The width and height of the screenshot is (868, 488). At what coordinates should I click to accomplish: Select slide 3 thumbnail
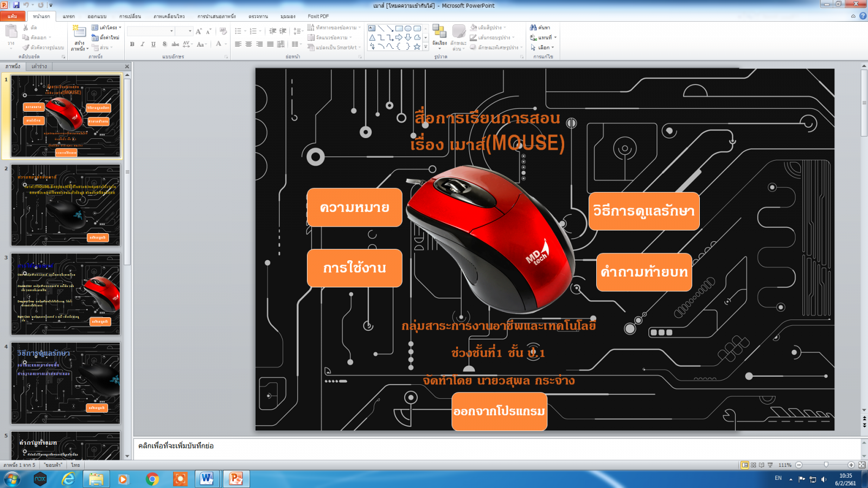[66, 294]
